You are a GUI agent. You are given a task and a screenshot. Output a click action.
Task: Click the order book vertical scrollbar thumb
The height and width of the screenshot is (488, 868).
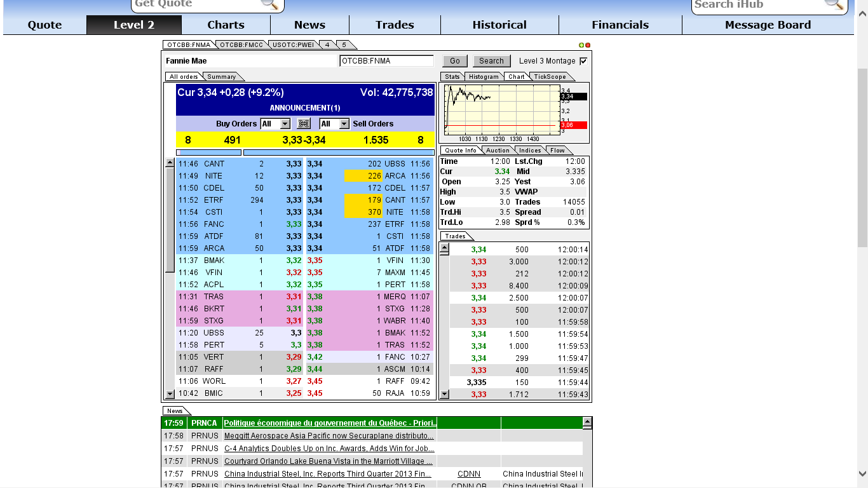170,220
